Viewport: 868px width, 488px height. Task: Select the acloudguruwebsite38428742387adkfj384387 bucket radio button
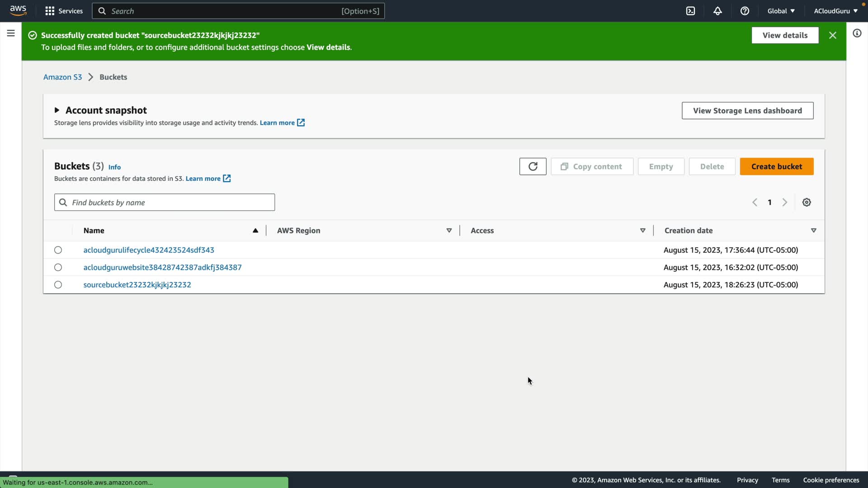(58, 267)
